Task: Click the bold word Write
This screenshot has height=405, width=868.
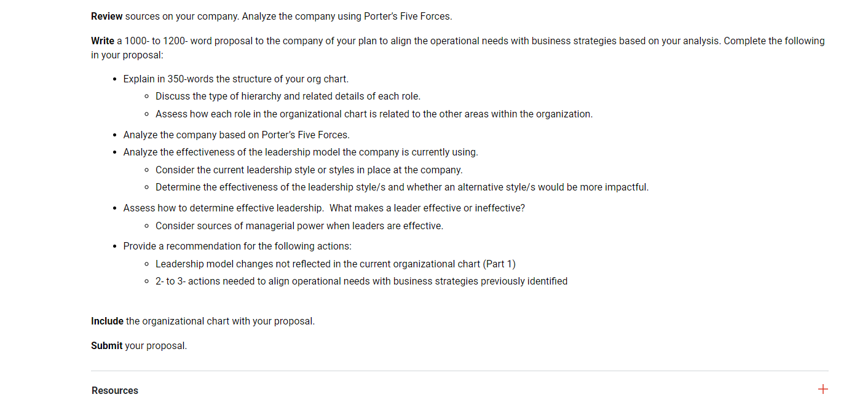Action: 103,41
